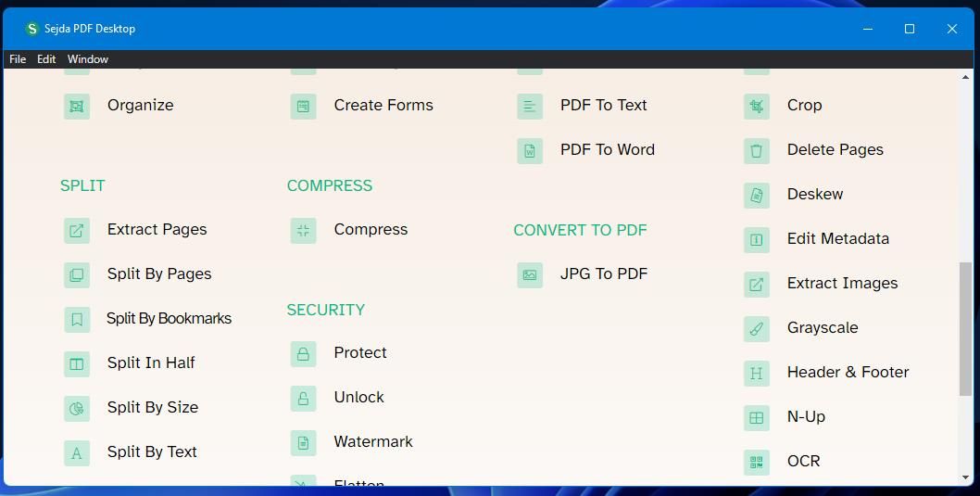Open the Organize tool link
This screenshot has width=980, height=496.
(141, 105)
